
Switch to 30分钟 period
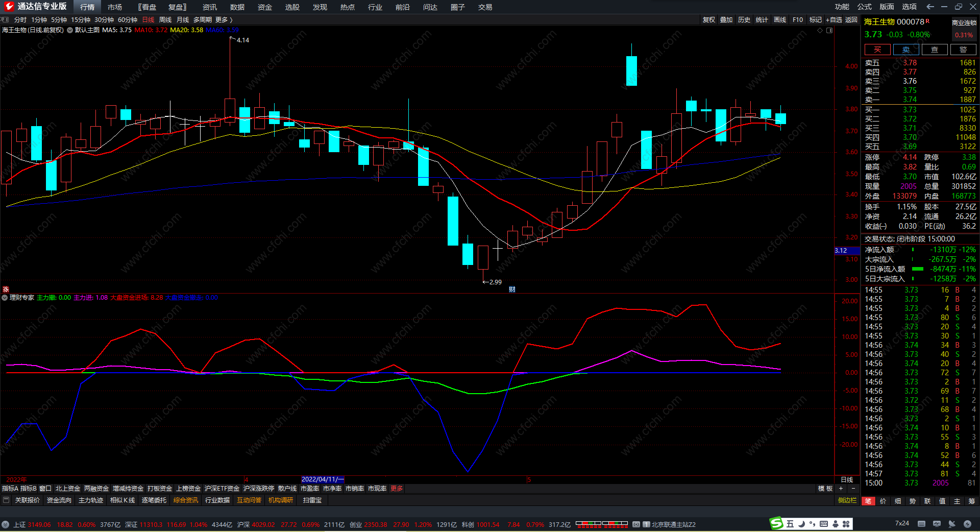pos(104,19)
